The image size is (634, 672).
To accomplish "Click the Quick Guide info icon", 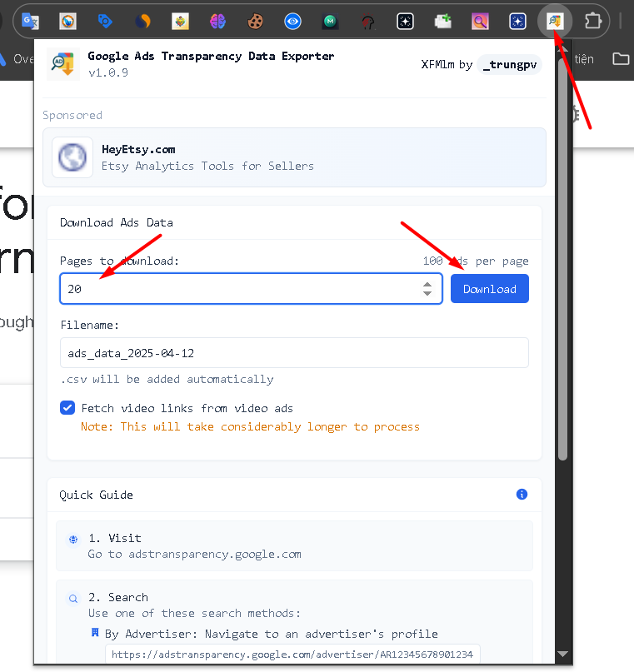I will pyautogui.click(x=522, y=494).
